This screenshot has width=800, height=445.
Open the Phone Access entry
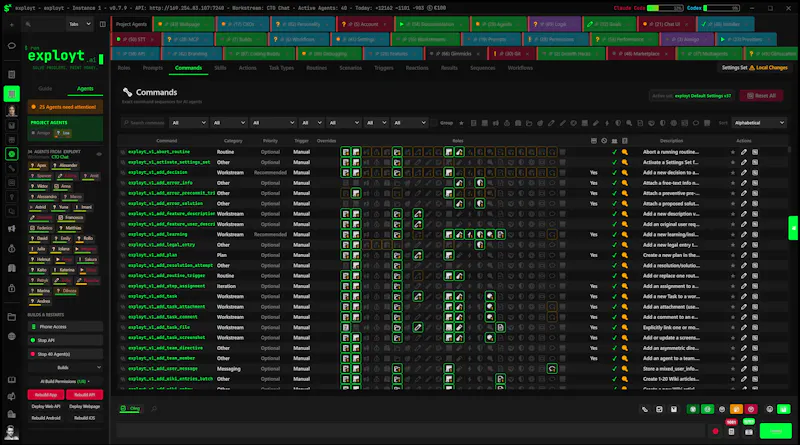point(65,327)
